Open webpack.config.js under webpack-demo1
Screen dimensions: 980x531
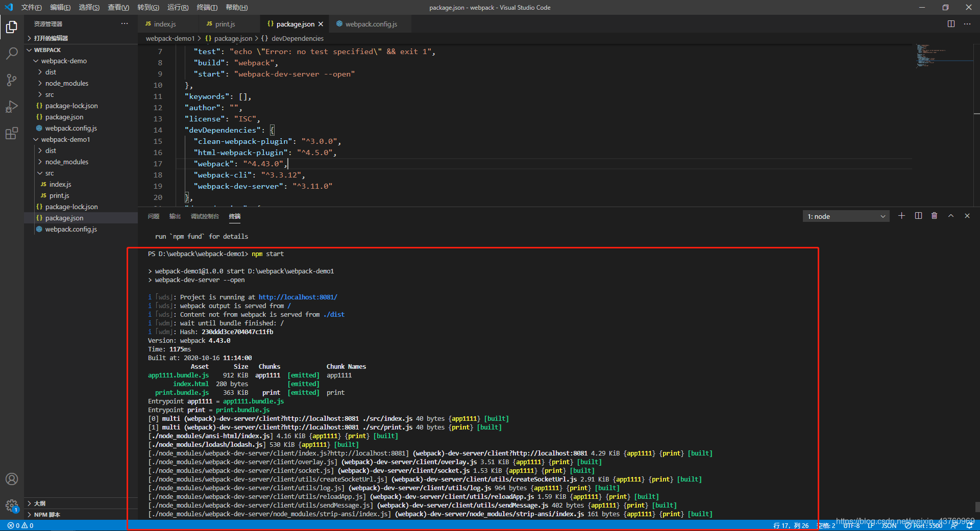pyautogui.click(x=71, y=229)
